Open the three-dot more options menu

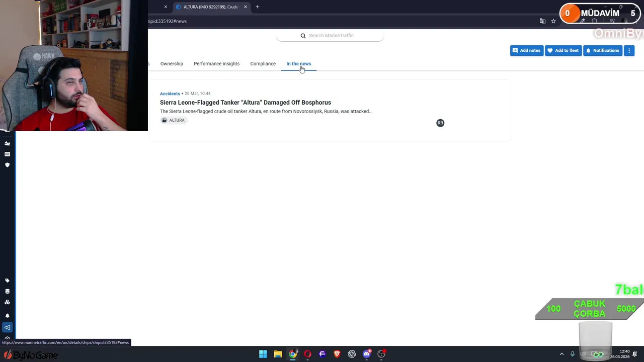629,50
